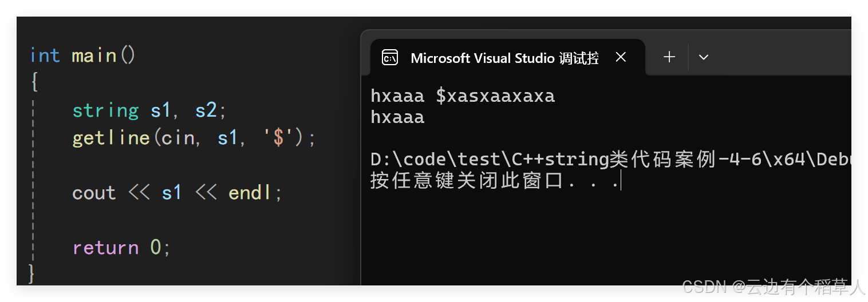Click the terminal icon in the console tab
This screenshot has height=302, width=868.
coord(390,58)
